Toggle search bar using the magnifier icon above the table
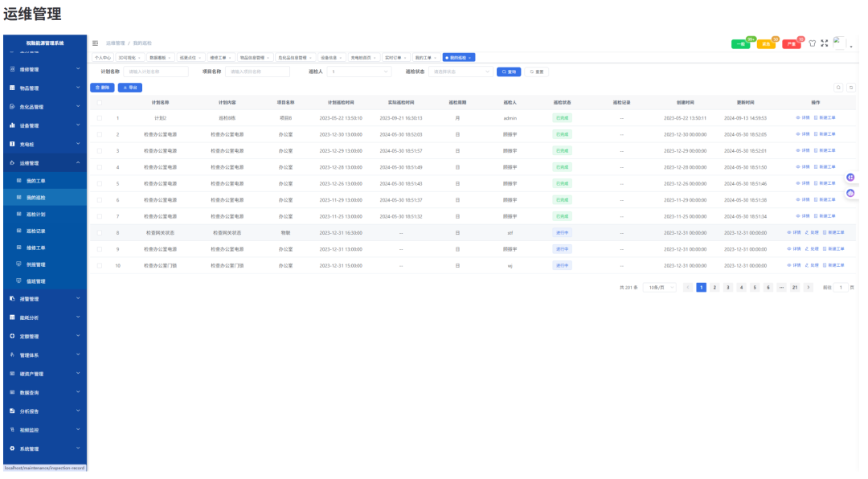 click(x=838, y=88)
